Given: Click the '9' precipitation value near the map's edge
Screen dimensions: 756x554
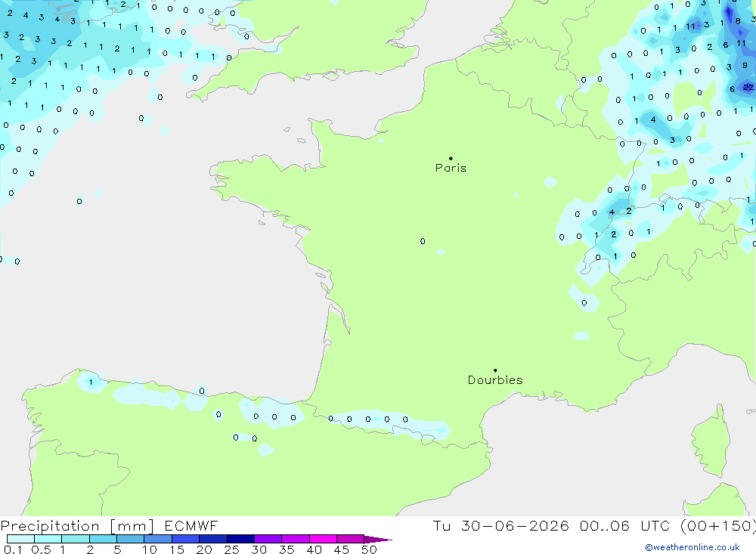Looking at the screenshot, I should coord(745,65).
